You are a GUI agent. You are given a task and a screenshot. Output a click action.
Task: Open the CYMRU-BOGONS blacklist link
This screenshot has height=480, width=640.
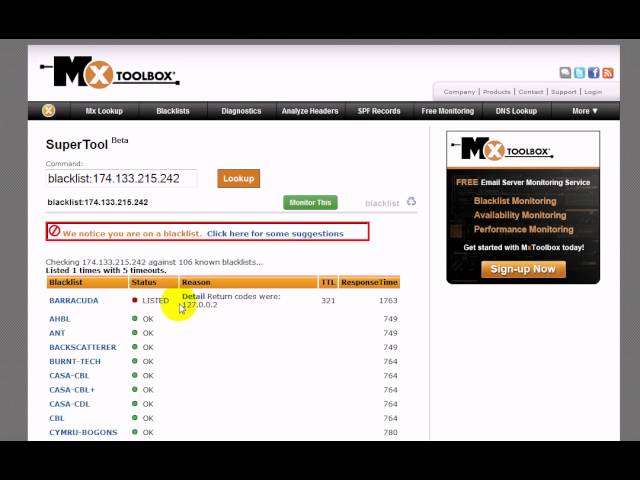[83, 432]
